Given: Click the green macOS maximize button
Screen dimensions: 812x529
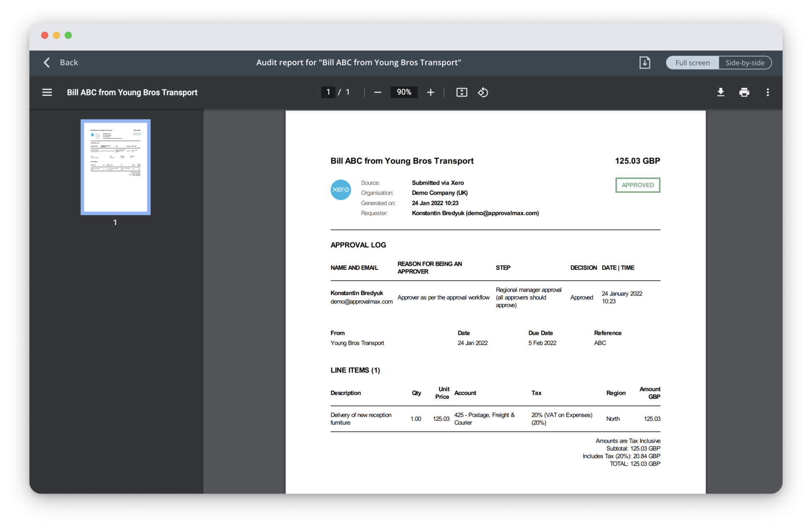Looking at the screenshot, I should [x=68, y=35].
